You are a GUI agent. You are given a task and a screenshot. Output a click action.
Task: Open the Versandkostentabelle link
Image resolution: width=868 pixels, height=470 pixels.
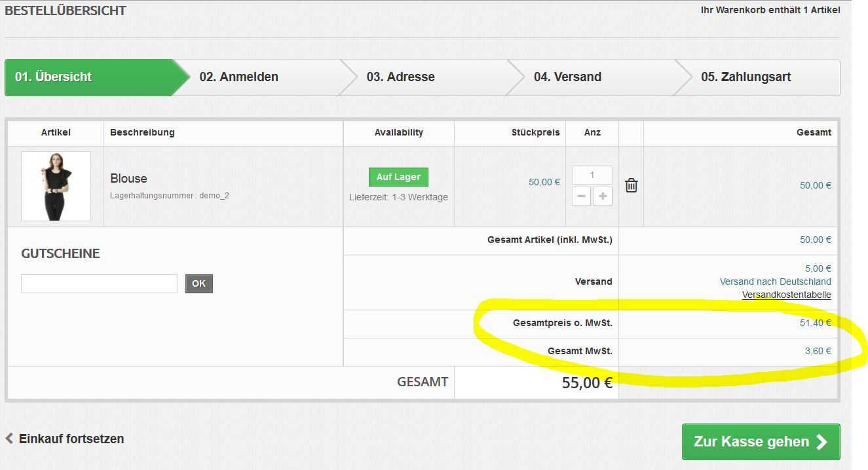pyautogui.click(x=786, y=295)
